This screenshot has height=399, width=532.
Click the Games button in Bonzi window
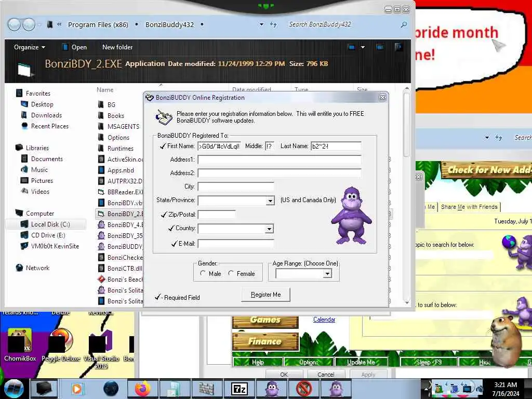click(265, 321)
